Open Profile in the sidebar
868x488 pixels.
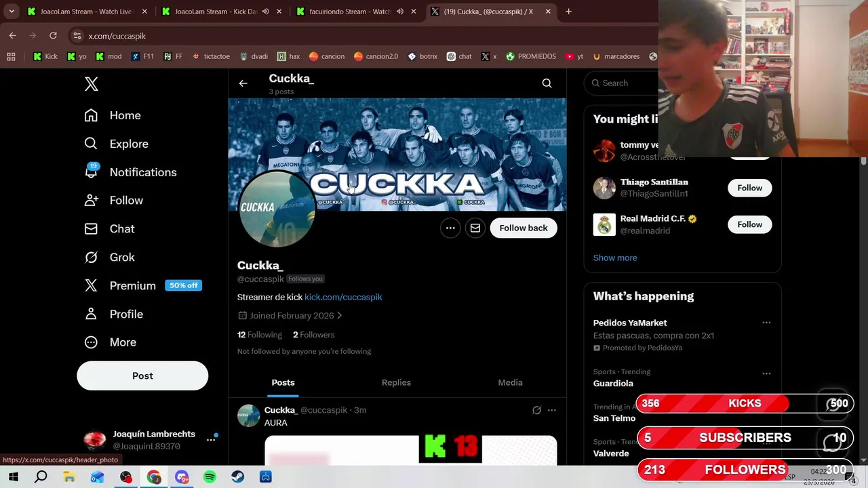click(113, 314)
